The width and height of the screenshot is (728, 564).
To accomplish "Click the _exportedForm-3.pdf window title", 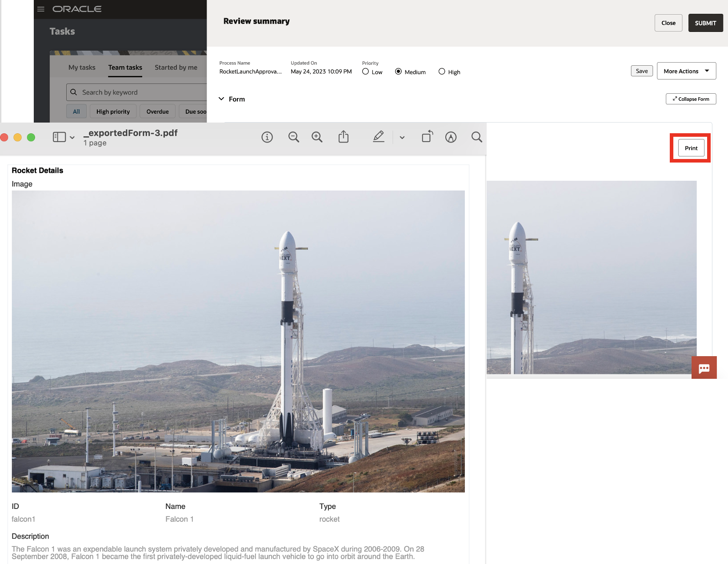I will (x=131, y=133).
